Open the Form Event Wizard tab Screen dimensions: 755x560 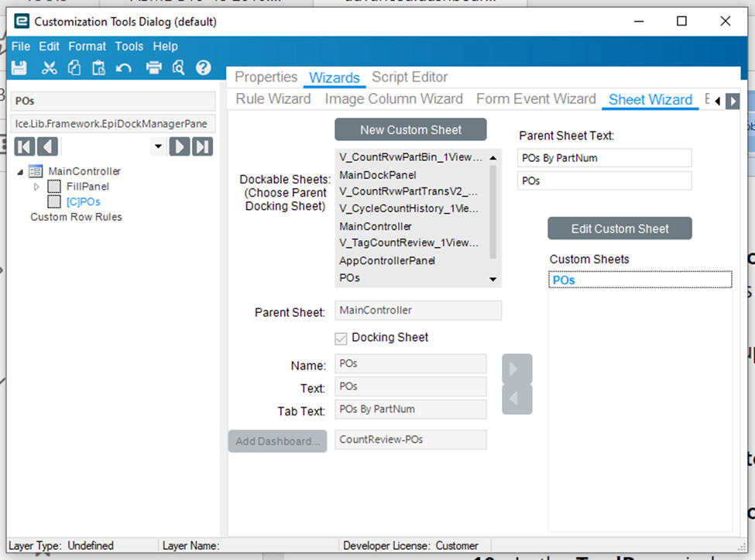pyautogui.click(x=536, y=98)
